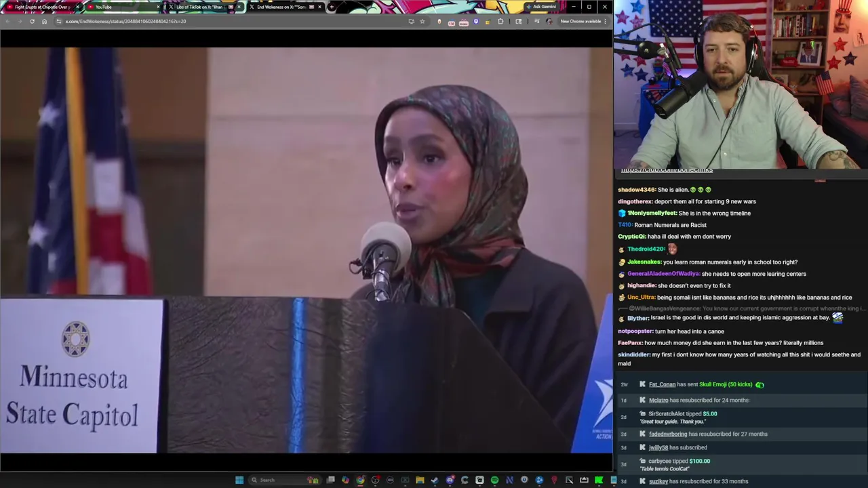Click the Skull Emoji (50 kicks) gift text
This screenshot has width=868, height=488.
[726, 385]
